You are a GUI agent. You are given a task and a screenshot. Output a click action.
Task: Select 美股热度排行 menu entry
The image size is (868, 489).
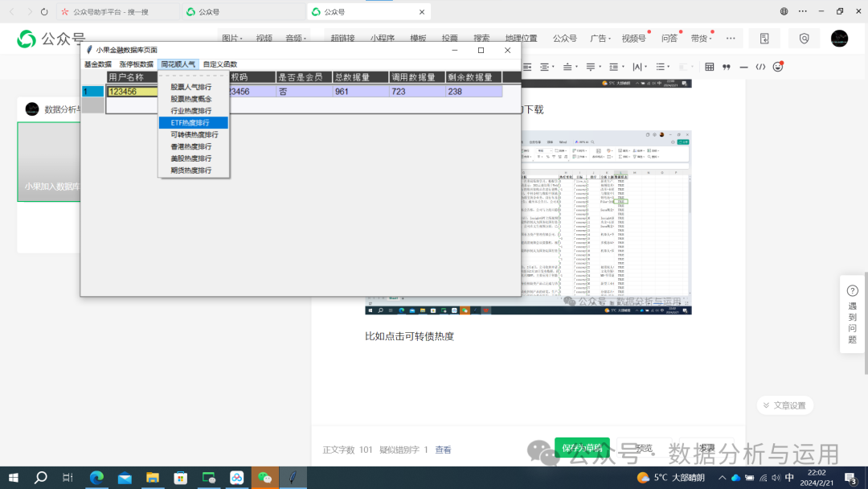tap(193, 158)
